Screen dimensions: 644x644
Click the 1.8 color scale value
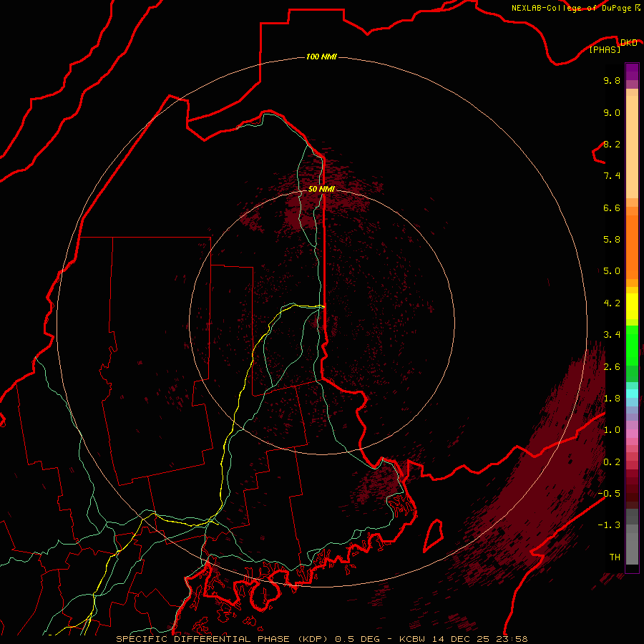tap(612, 399)
